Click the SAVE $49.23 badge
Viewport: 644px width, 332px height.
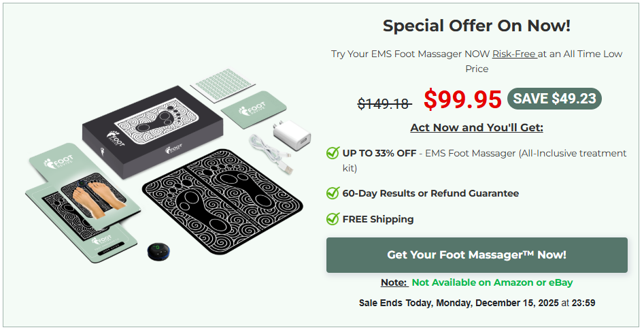(x=554, y=99)
